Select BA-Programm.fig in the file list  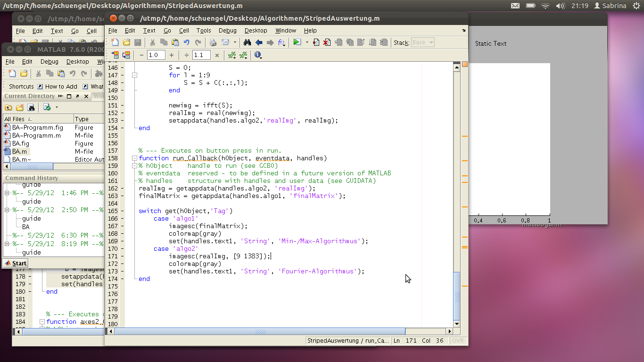pos(38,127)
